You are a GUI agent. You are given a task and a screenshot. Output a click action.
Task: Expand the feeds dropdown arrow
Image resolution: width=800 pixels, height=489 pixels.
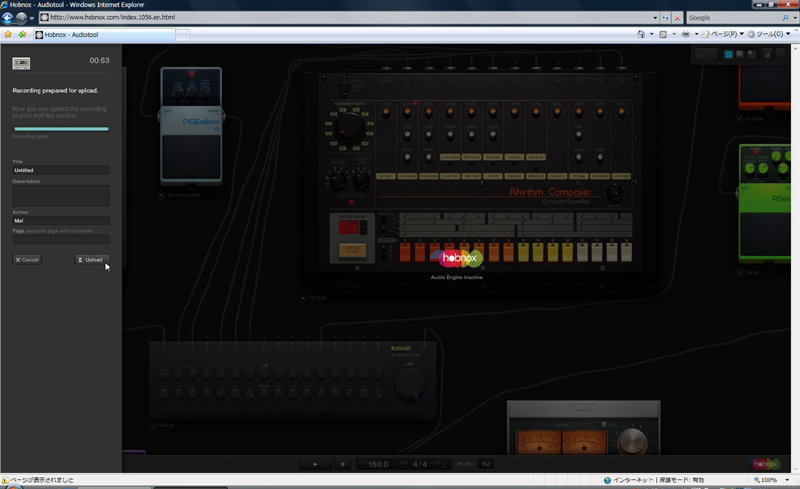tap(674, 34)
